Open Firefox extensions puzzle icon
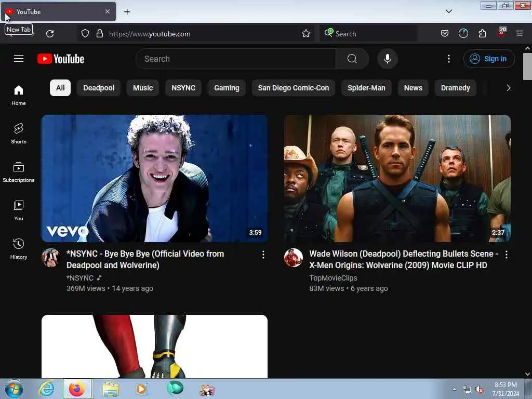The height and width of the screenshot is (399, 532). (482, 34)
